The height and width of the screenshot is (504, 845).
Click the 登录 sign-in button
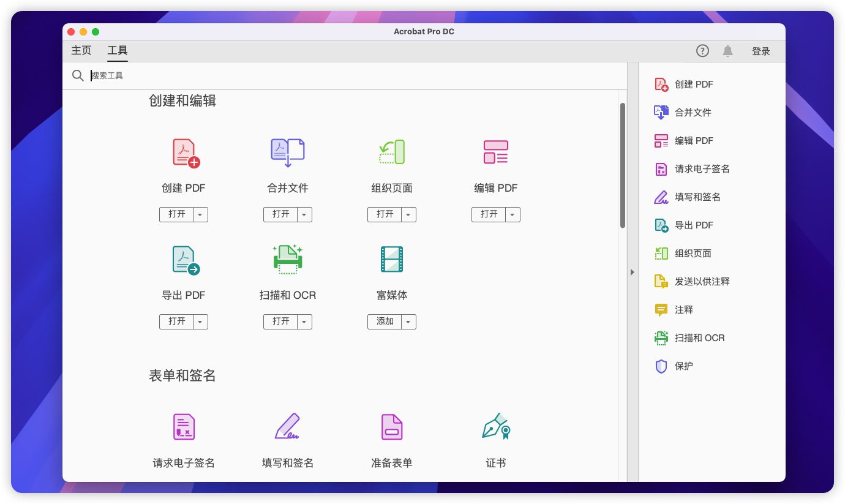[761, 51]
